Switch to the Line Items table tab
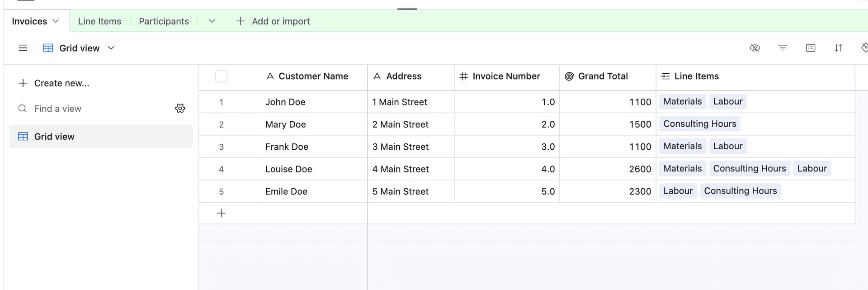The height and width of the screenshot is (290, 868). point(99,21)
